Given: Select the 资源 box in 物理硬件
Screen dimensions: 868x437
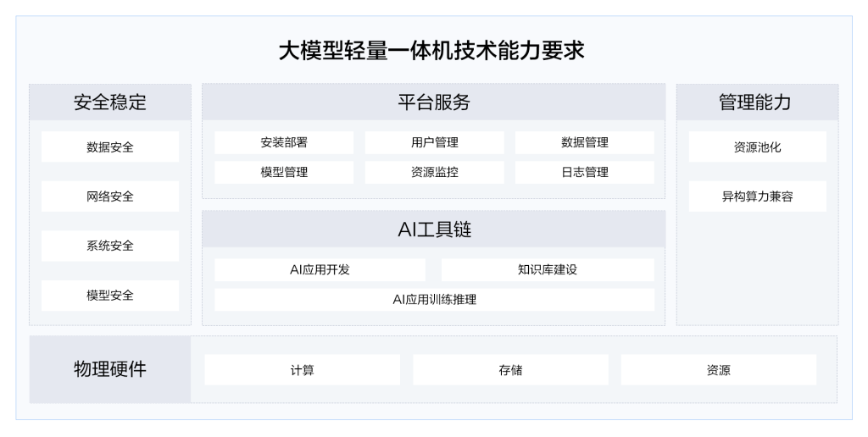Looking at the screenshot, I should (718, 370).
